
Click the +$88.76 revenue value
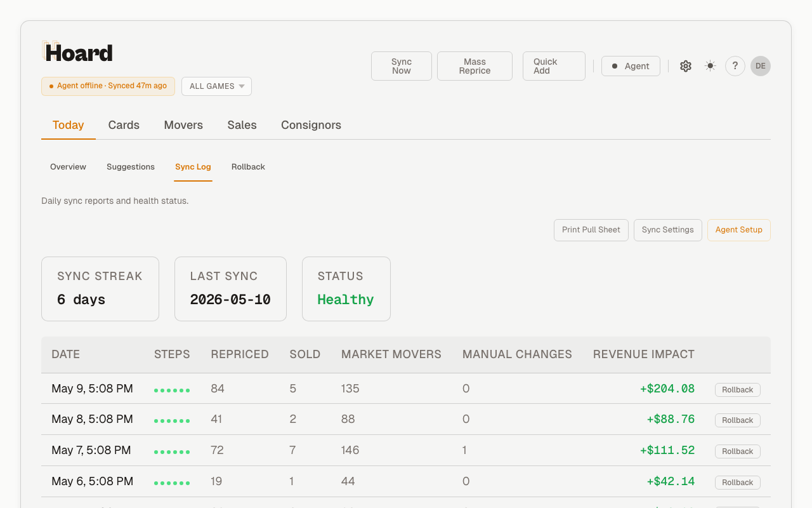tap(671, 419)
